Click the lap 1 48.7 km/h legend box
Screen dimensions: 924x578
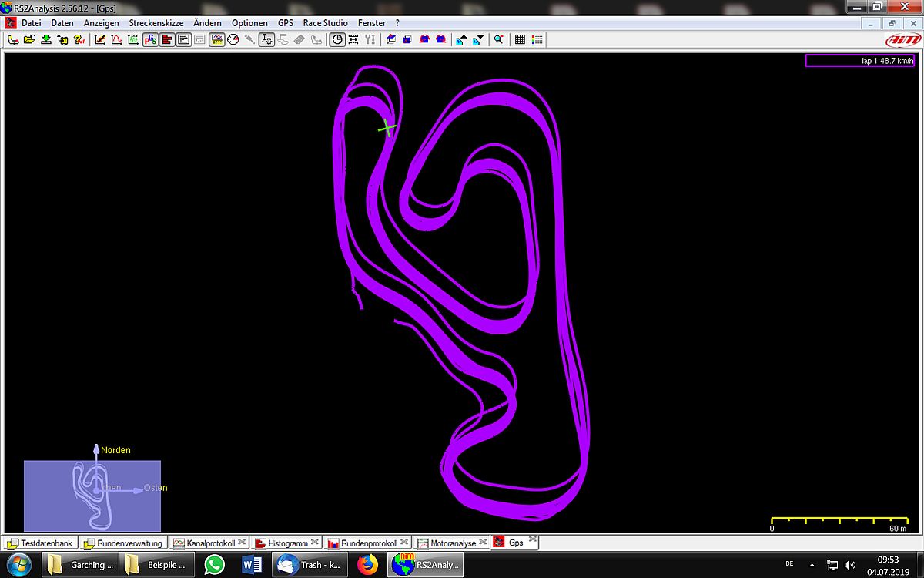pos(860,61)
